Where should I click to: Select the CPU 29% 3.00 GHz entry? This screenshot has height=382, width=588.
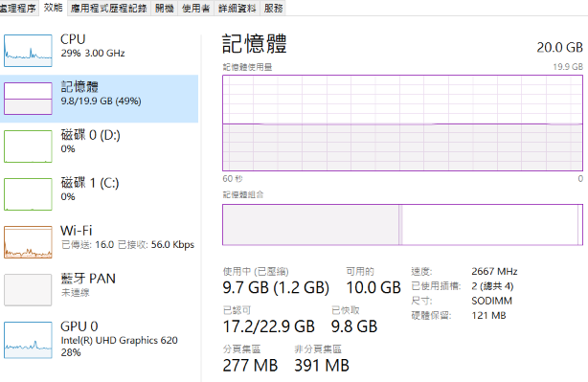(99, 51)
